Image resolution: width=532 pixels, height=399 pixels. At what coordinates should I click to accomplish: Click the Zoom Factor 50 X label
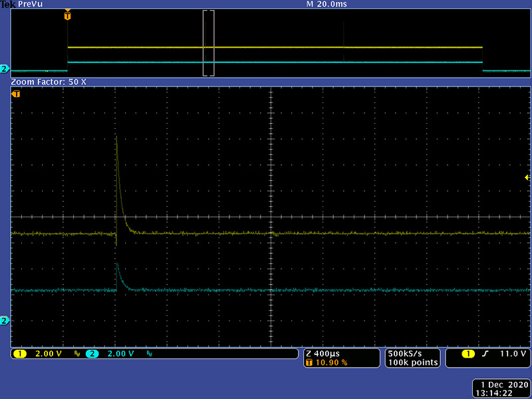(49, 82)
